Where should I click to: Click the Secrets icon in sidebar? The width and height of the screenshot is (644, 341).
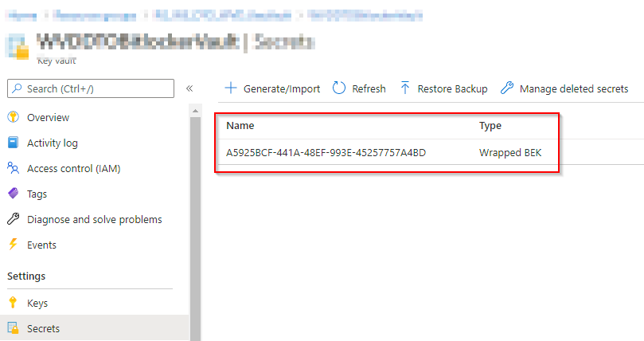tap(13, 328)
